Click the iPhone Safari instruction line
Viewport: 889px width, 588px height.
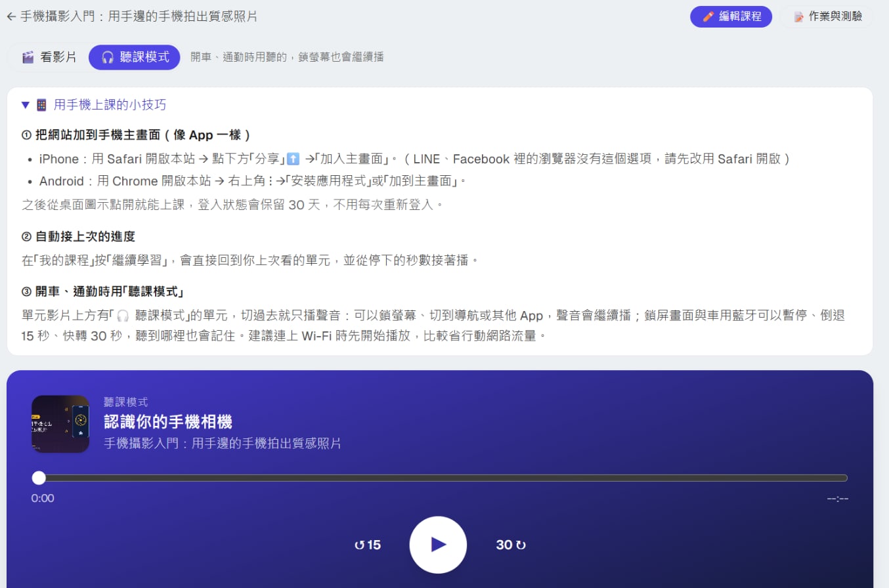click(414, 159)
